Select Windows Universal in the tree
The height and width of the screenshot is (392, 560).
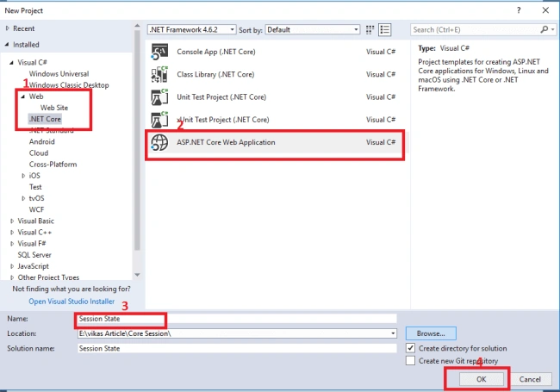[59, 74]
